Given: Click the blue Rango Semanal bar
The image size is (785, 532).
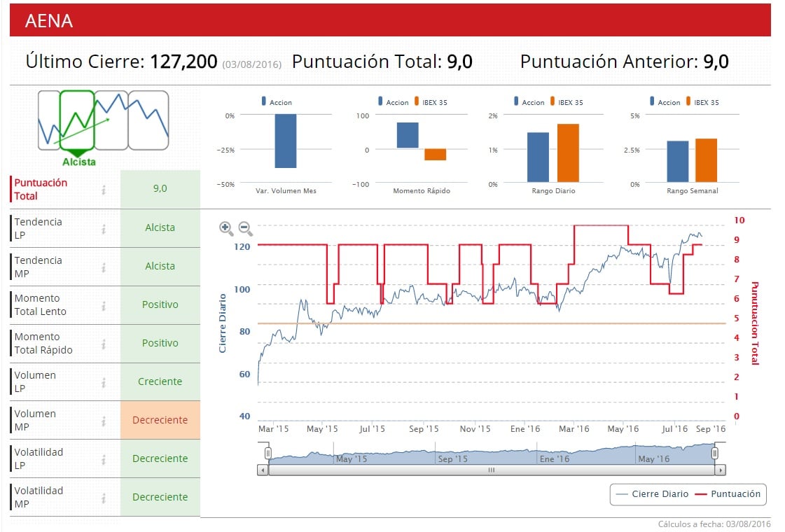Looking at the screenshot, I should 678,161.
